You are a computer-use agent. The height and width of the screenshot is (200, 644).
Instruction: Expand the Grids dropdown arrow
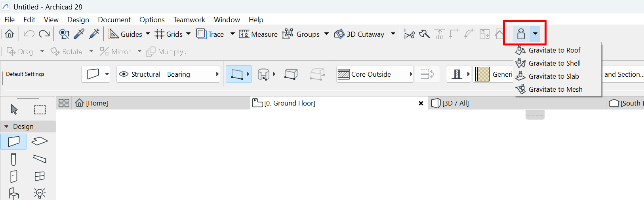188,34
